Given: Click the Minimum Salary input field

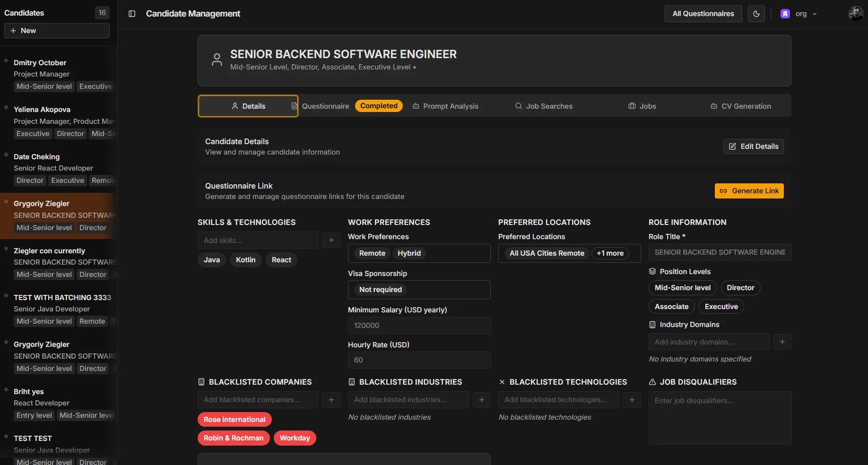Looking at the screenshot, I should 419,326.
